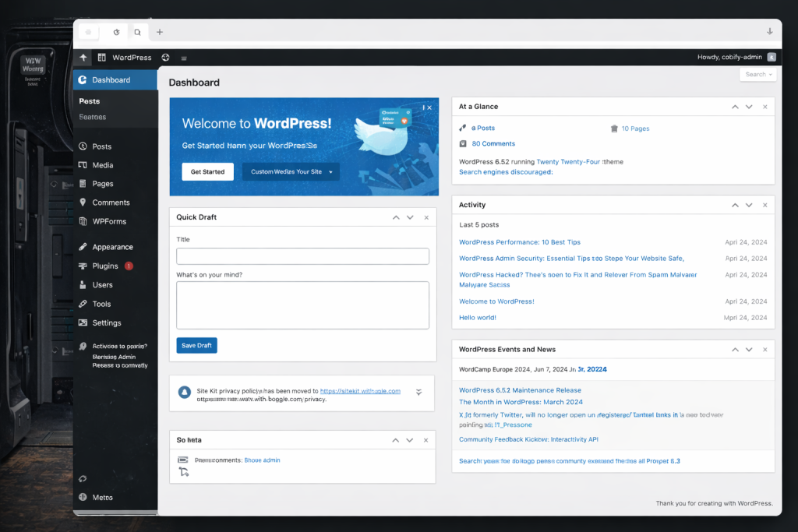Select the Appearance paintbrush icon
Screen dimensions: 798x532
coord(84,246)
